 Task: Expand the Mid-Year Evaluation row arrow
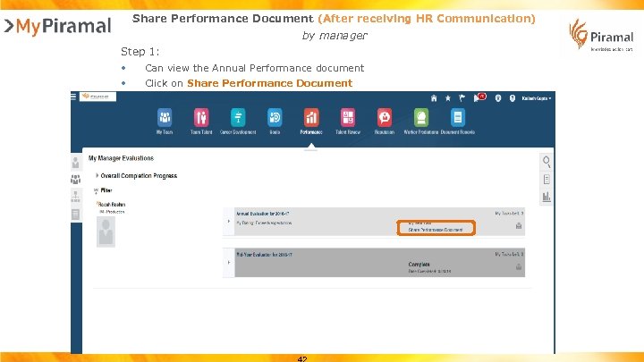pyautogui.click(x=229, y=262)
